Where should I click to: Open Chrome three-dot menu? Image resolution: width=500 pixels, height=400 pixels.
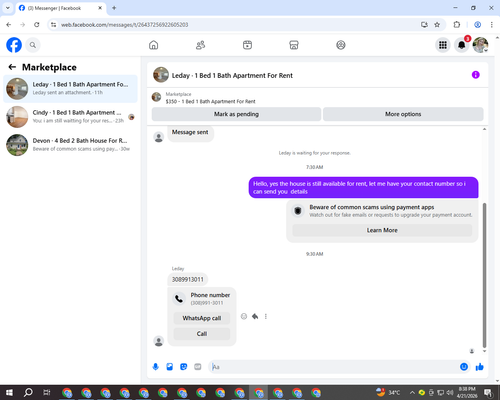492,25
